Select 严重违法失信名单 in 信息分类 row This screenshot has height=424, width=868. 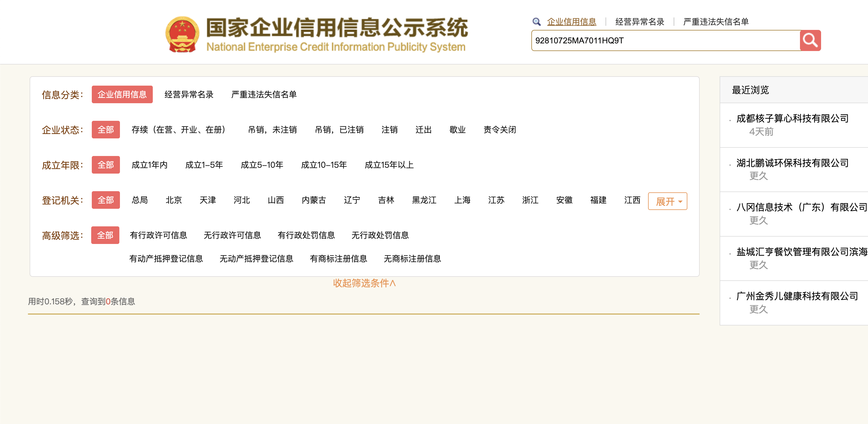coord(264,94)
